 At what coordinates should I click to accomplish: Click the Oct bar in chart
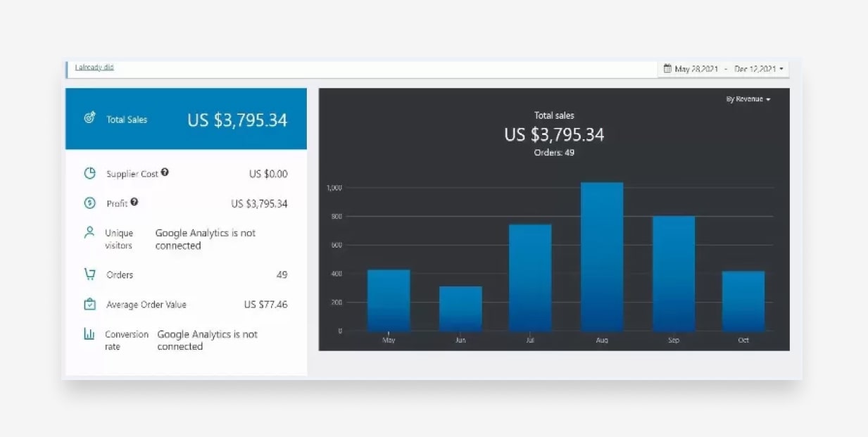point(743,301)
